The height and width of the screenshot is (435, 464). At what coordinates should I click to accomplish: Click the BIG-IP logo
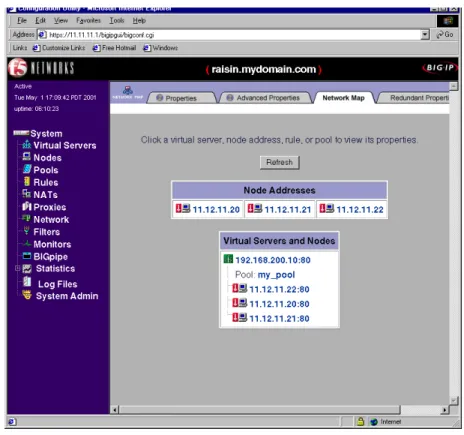click(440, 68)
